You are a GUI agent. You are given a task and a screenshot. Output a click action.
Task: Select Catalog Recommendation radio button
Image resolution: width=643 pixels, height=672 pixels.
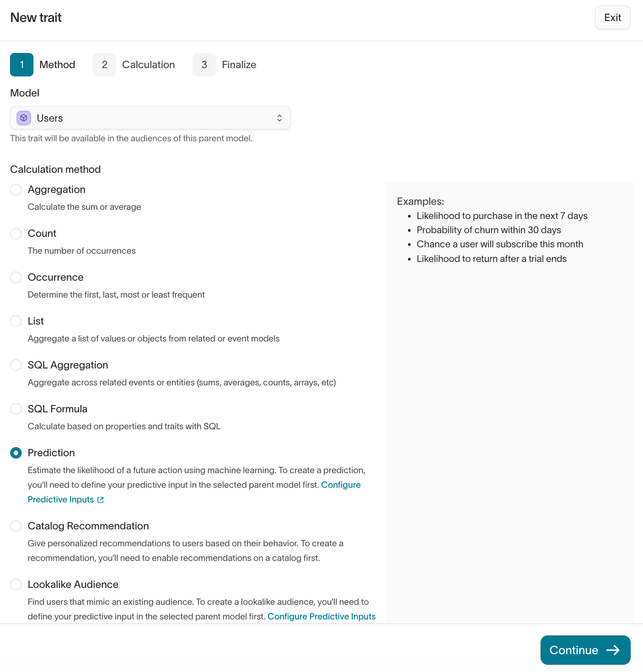pos(16,526)
